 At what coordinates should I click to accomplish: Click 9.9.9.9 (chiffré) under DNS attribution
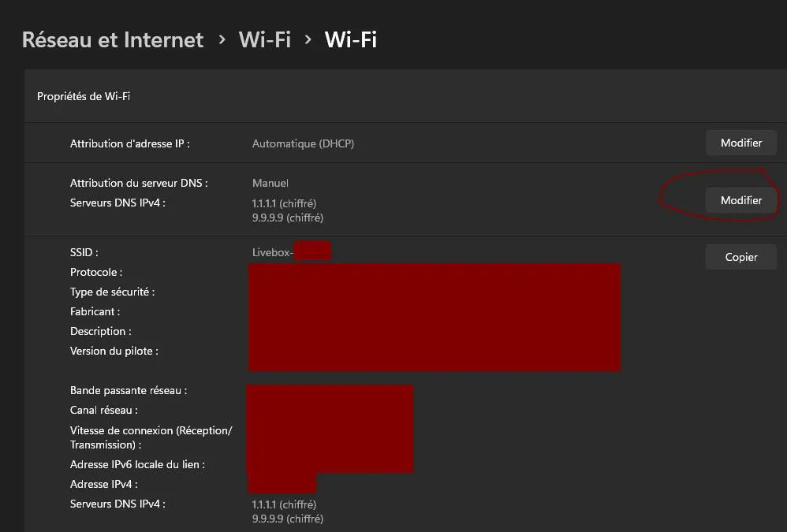coord(288,218)
